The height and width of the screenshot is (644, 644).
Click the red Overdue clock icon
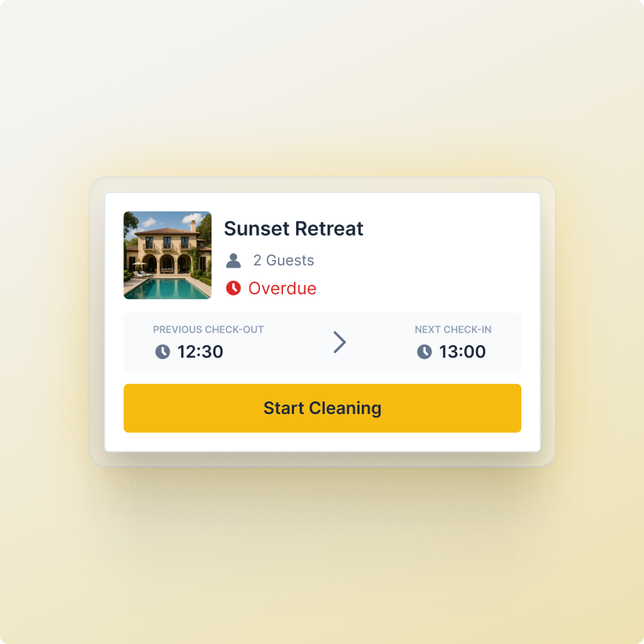233,288
